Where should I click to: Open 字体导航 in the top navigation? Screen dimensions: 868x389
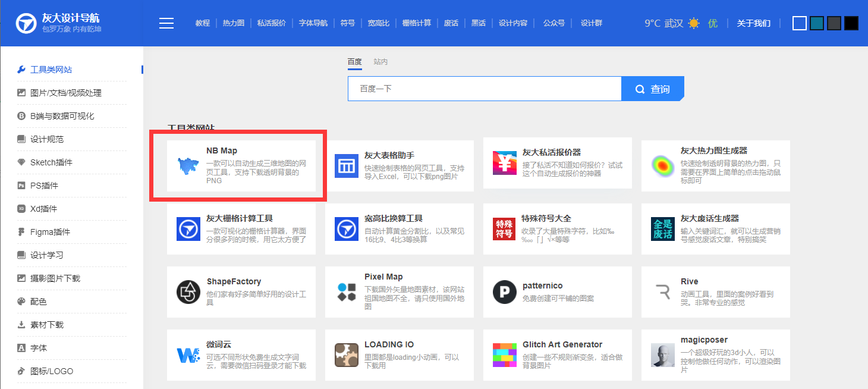click(313, 23)
